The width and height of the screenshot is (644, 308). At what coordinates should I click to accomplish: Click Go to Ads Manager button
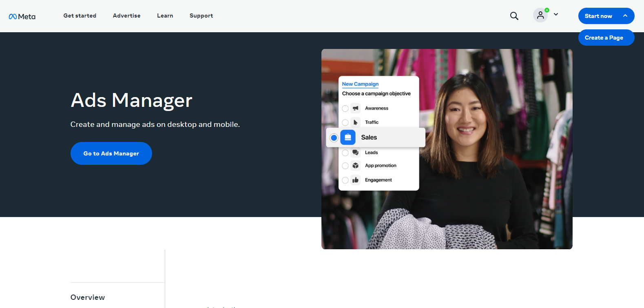click(x=111, y=153)
